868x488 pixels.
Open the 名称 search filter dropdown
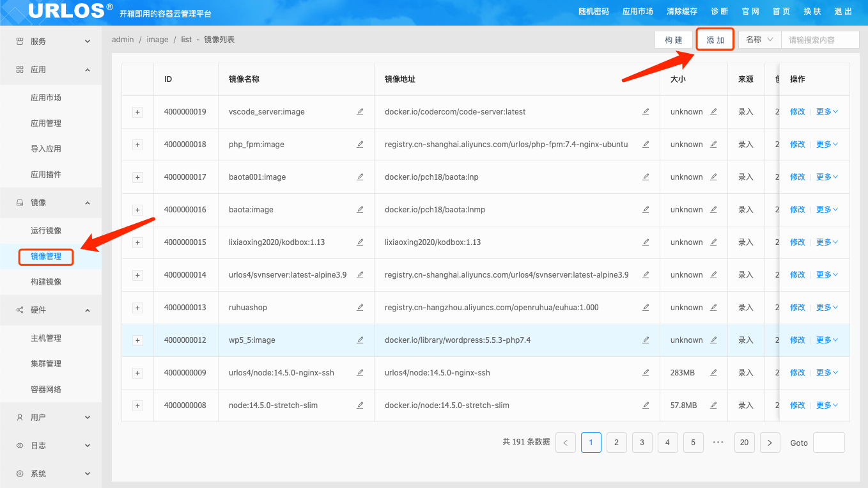click(758, 39)
